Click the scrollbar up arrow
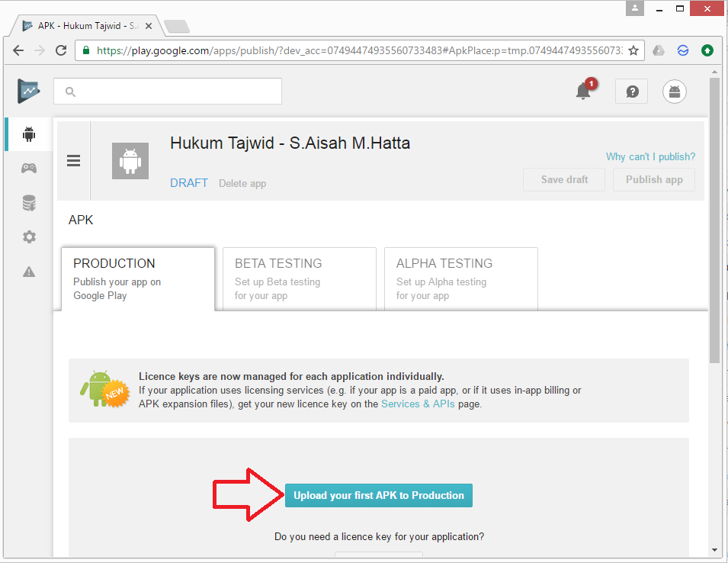 pos(714,72)
